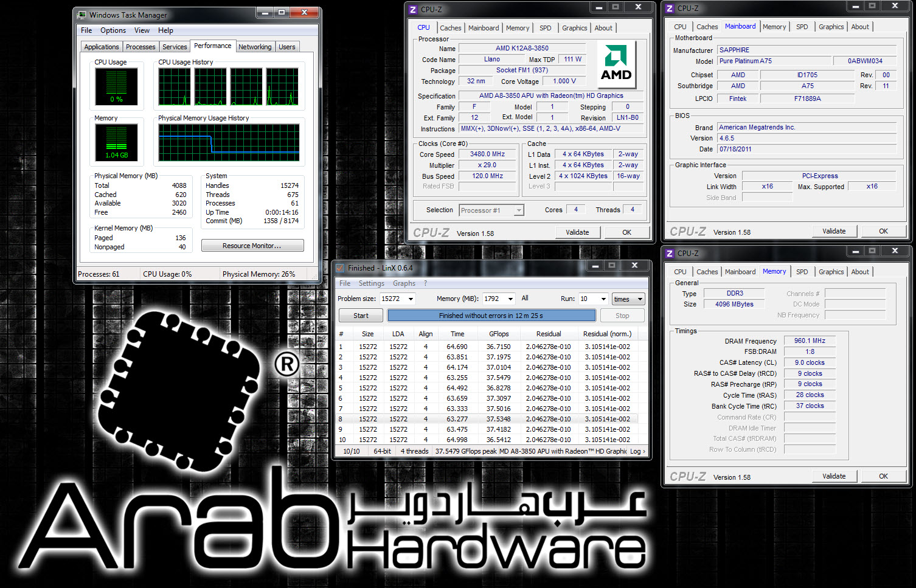The image size is (916, 588).
Task: Click the Time column header in LinX
Action: [x=457, y=334]
